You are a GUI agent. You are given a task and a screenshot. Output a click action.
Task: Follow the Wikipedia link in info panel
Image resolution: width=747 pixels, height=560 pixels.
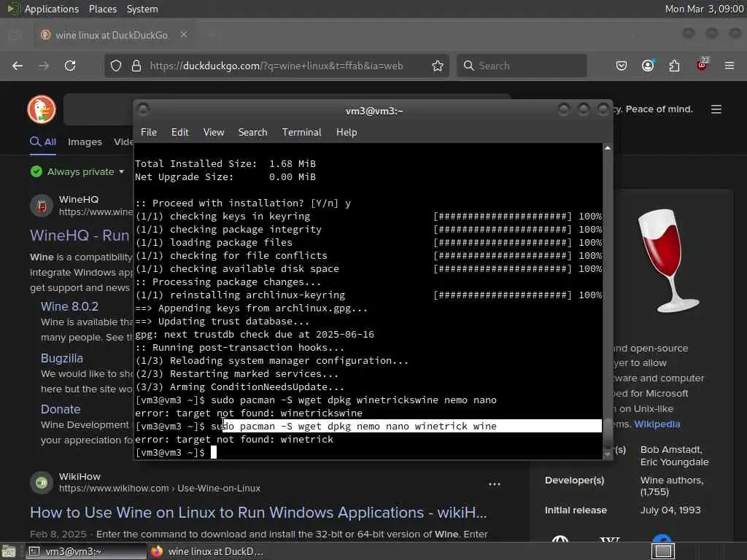[x=657, y=424]
